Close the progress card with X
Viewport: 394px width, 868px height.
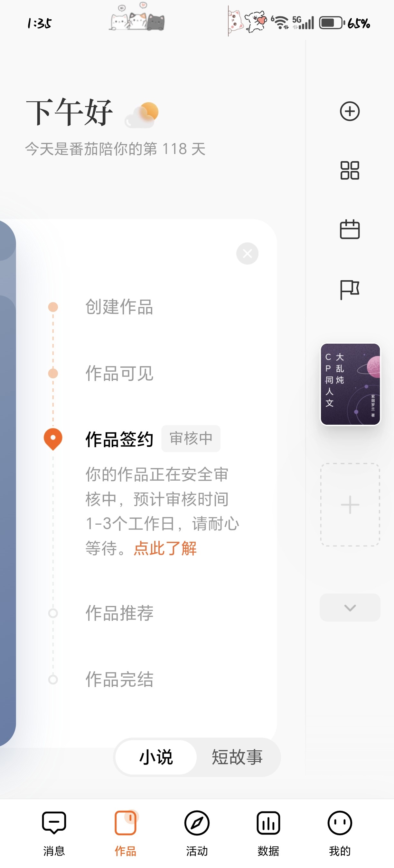[247, 253]
